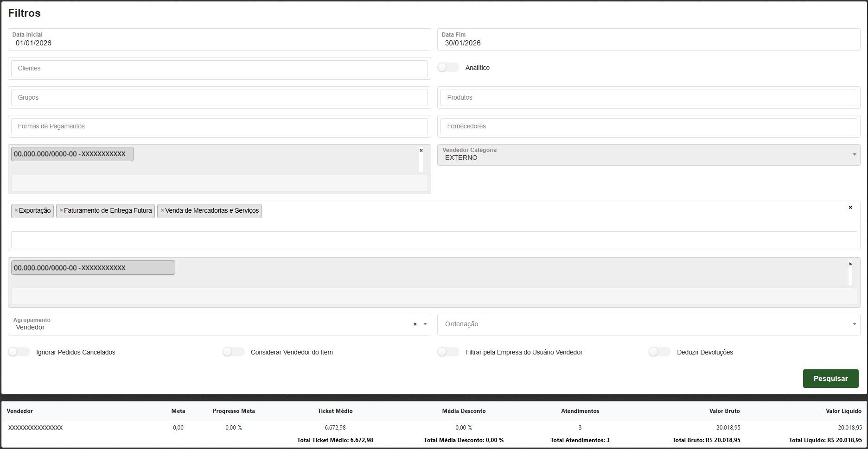The width and height of the screenshot is (868, 449).
Task: Turn on Deduzir Devoluções switch
Action: 659,352
